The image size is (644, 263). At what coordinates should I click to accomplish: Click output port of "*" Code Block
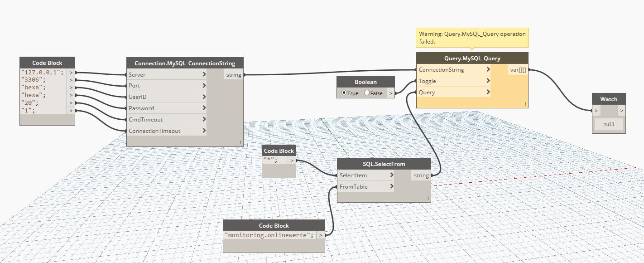pos(292,160)
